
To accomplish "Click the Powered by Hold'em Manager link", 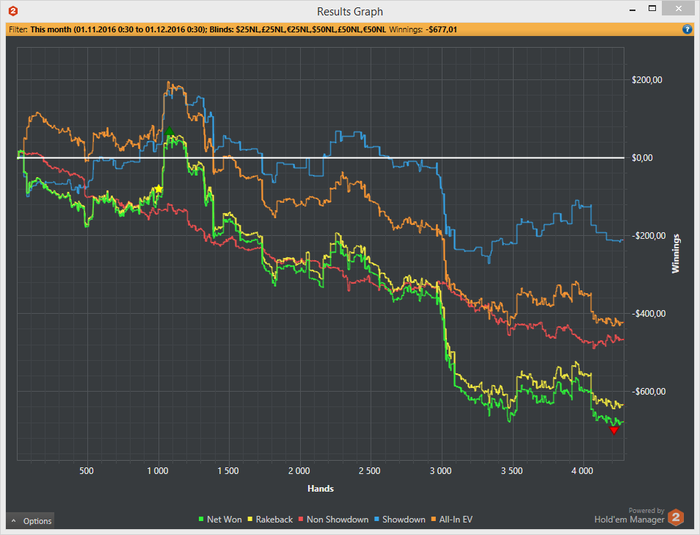I will (x=629, y=515).
